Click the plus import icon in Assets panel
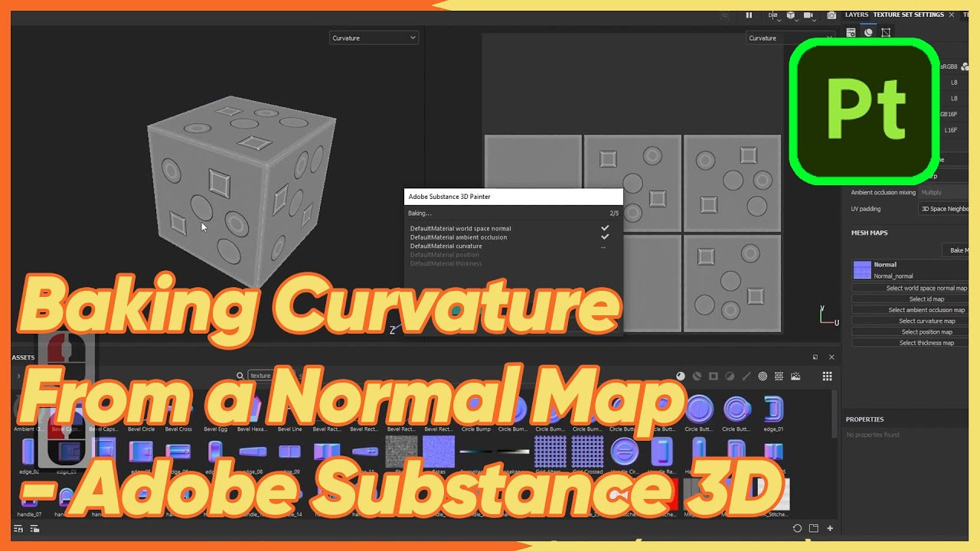This screenshot has height=551, width=980. pyautogui.click(x=830, y=528)
